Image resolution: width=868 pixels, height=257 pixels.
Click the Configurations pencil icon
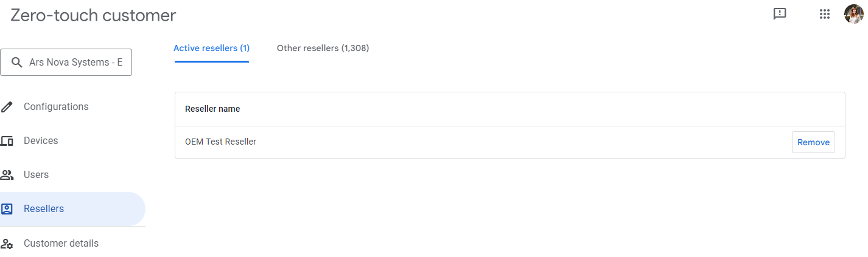click(7, 107)
